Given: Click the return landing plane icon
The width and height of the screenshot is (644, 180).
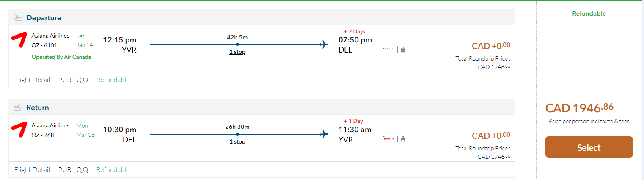Looking at the screenshot, I should (x=17, y=108).
